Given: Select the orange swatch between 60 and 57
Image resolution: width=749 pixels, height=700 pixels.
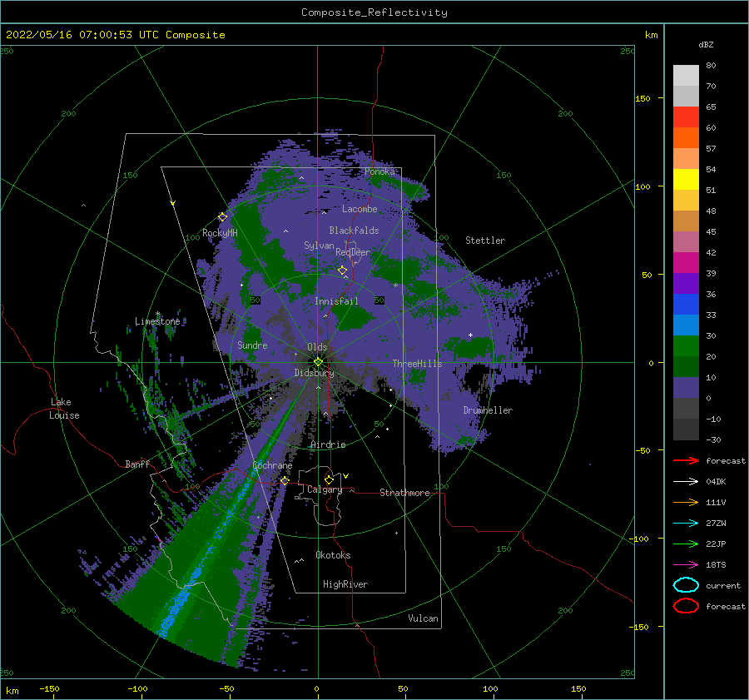Looking at the screenshot, I should coord(686,138).
